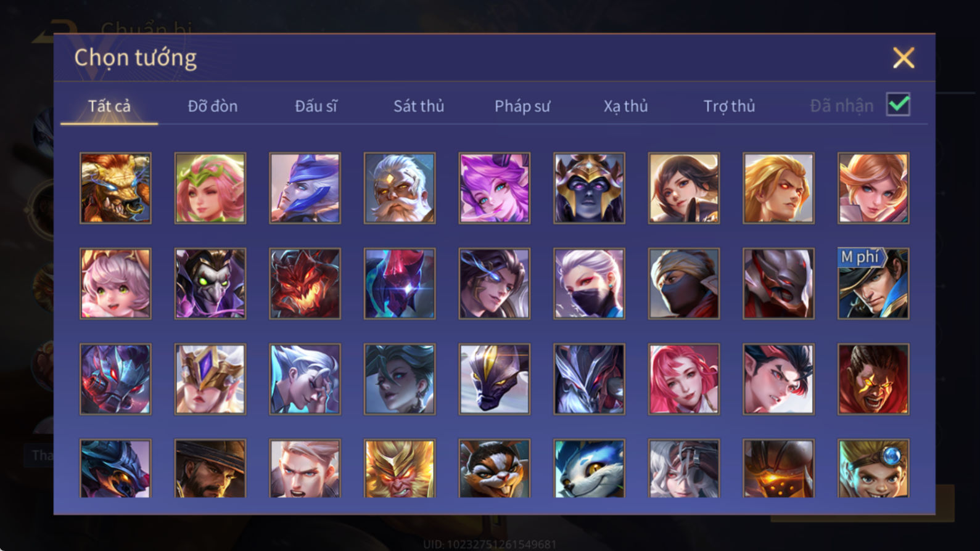Select the golden bull hero portrait
980x551 pixels.
point(115,188)
